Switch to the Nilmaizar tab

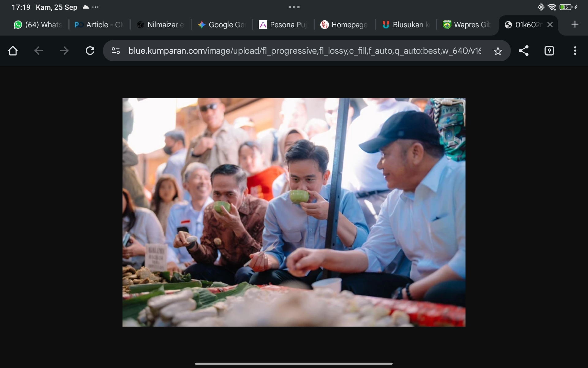click(160, 25)
